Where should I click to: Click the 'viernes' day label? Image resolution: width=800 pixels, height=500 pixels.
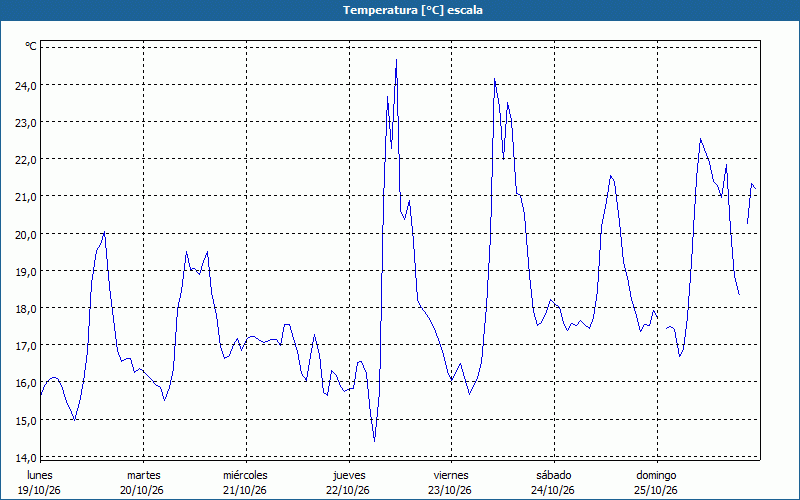tap(451, 475)
